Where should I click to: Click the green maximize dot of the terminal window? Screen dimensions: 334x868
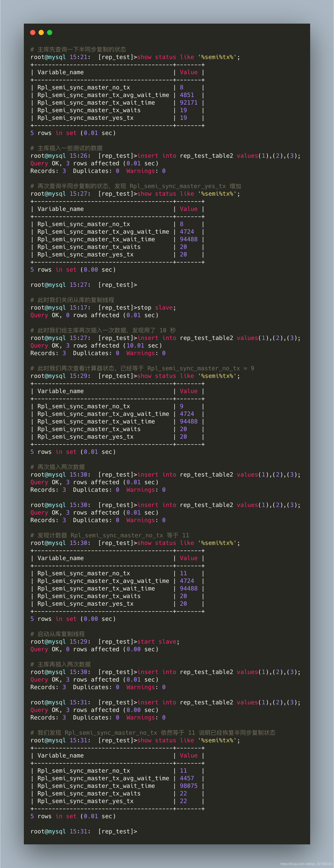point(50,32)
